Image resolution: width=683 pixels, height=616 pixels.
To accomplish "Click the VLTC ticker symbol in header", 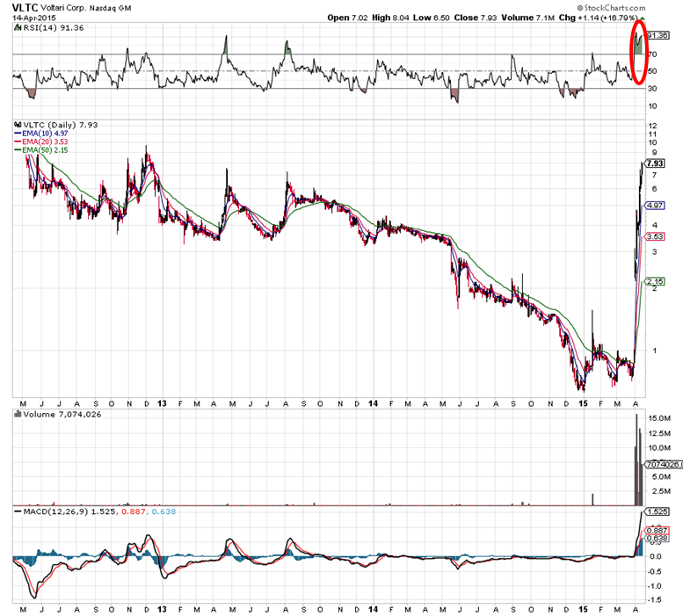I will 25,7.
